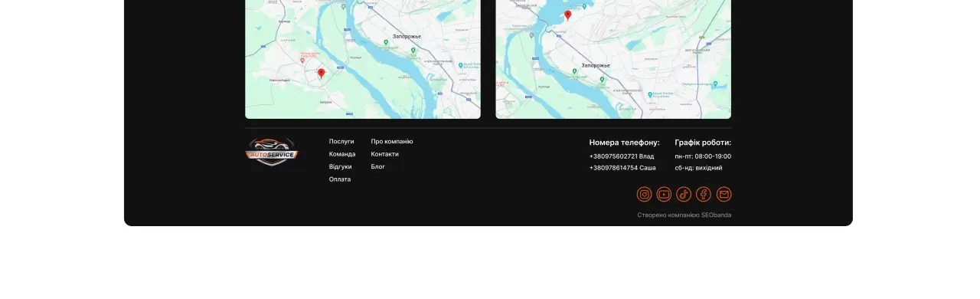Open the Facebook social icon

(704, 195)
